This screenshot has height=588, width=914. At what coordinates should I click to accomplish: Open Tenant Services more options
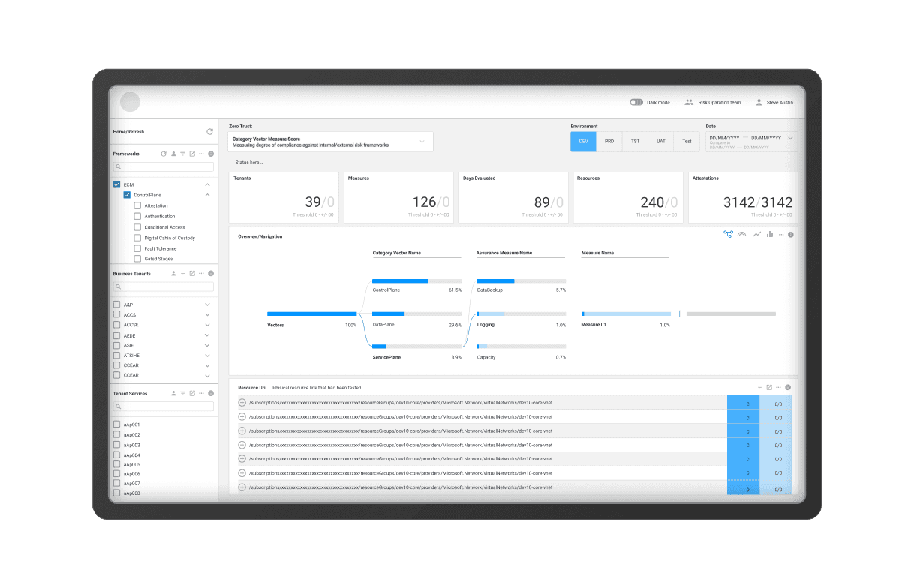pyautogui.click(x=201, y=393)
